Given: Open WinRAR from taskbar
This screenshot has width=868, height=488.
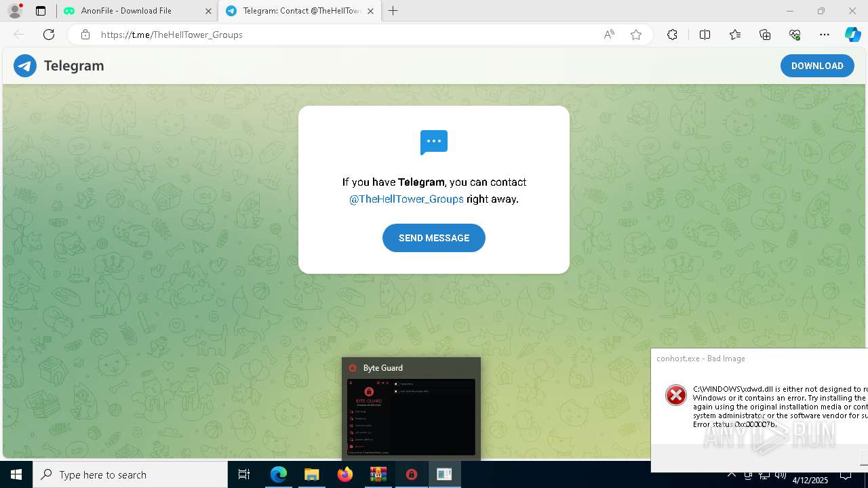Looking at the screenshot, I should point(378,474).
